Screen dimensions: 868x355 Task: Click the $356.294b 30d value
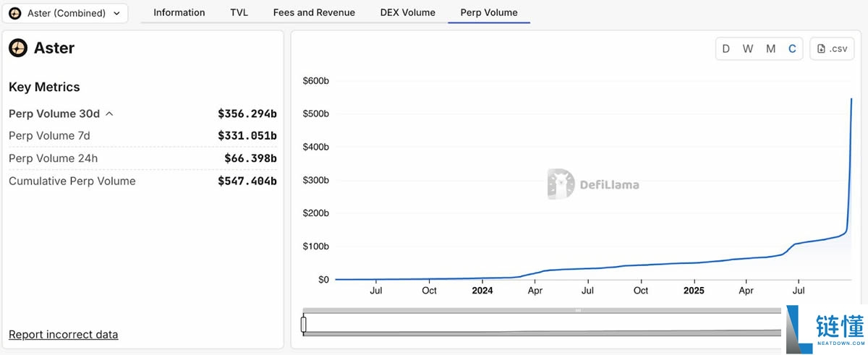[247, 114]
